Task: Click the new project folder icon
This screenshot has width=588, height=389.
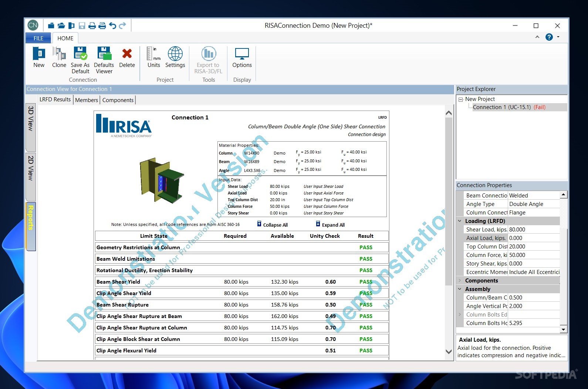Action: point(51,26)
